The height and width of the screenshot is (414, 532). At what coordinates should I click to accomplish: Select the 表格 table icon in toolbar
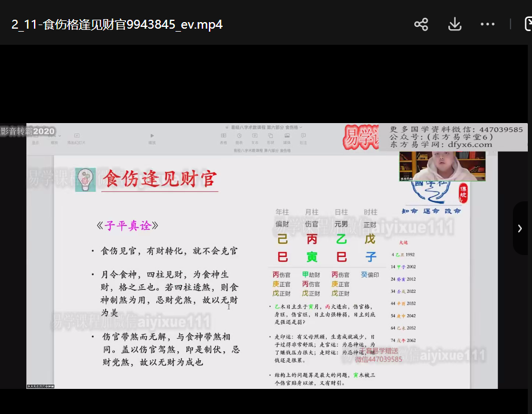click(x=223, y=137)
